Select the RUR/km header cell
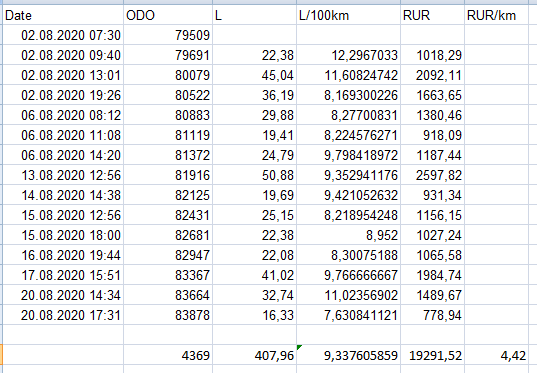 496,15
